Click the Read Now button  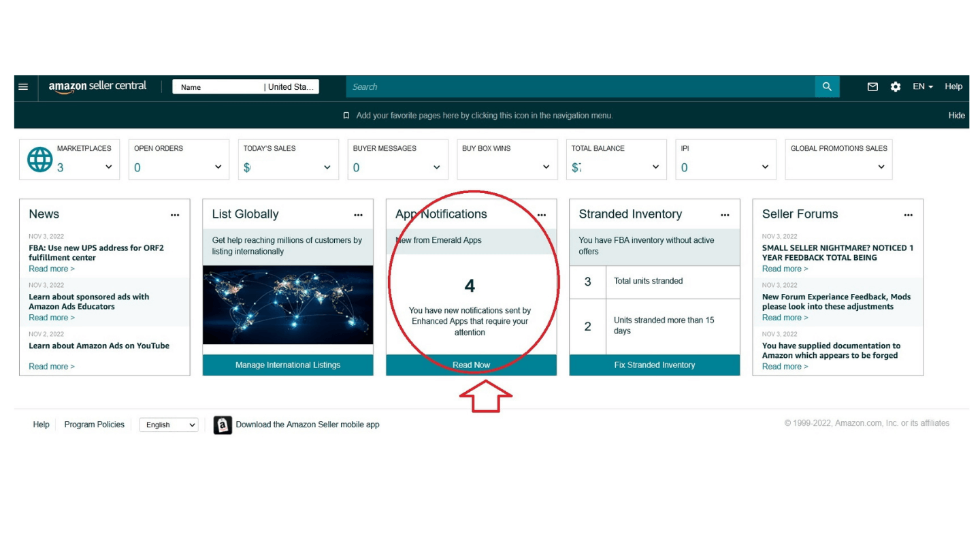[470, 365]
